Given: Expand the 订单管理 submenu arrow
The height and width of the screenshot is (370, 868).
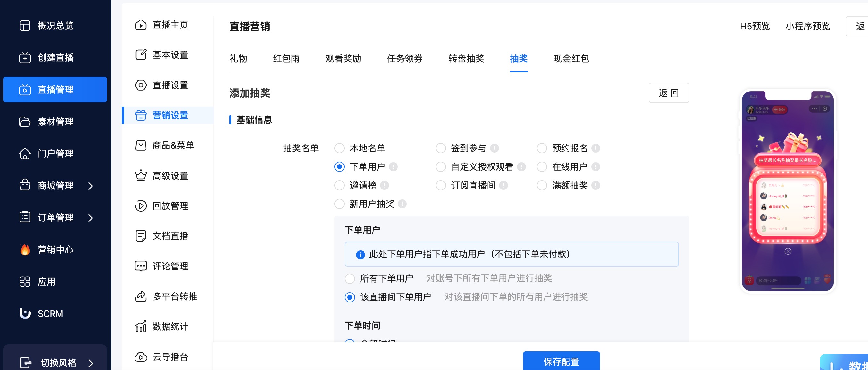Looking at the screenshot, I should click(90, 218).
